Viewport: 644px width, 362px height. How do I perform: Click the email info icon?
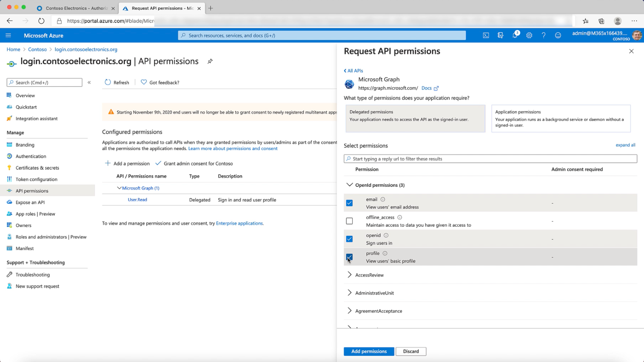click(x=383, y=199)
